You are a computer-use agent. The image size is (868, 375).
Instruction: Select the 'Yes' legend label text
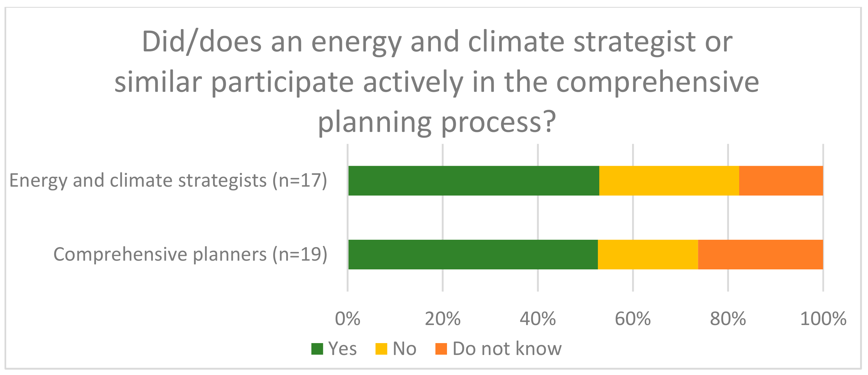pos(342,349)
